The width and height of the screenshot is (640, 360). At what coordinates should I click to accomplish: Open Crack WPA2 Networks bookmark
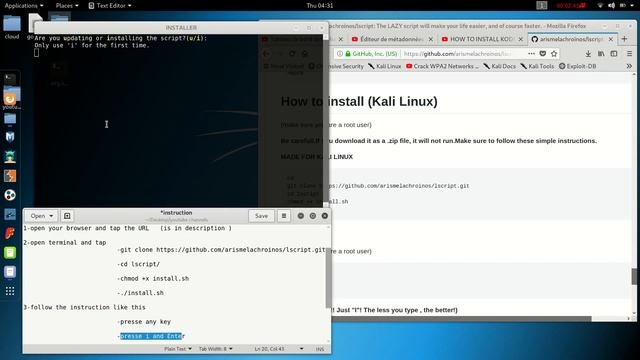[442, 66]
